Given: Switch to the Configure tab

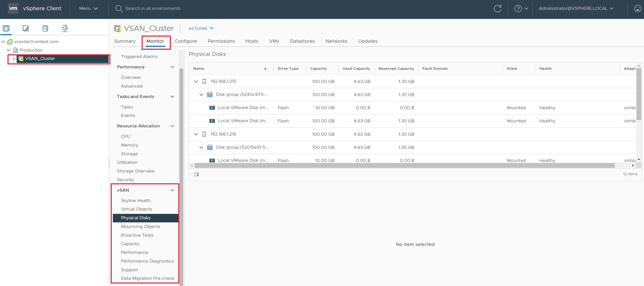Looking at the screenshot, I should point(186,41).
